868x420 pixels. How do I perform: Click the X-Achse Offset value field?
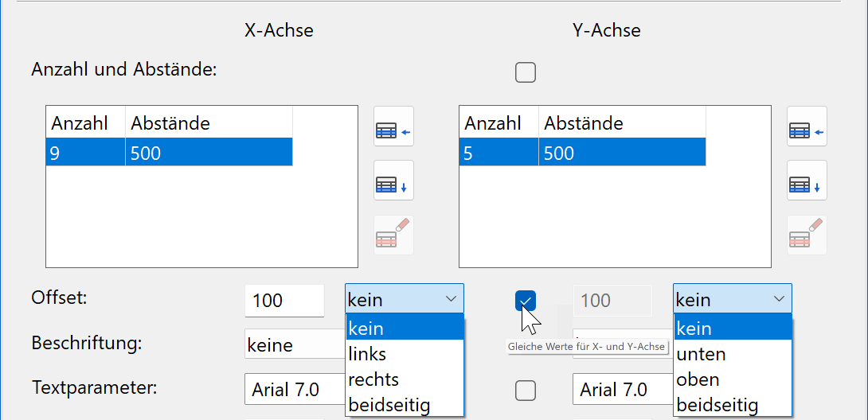tap(283, 301)
